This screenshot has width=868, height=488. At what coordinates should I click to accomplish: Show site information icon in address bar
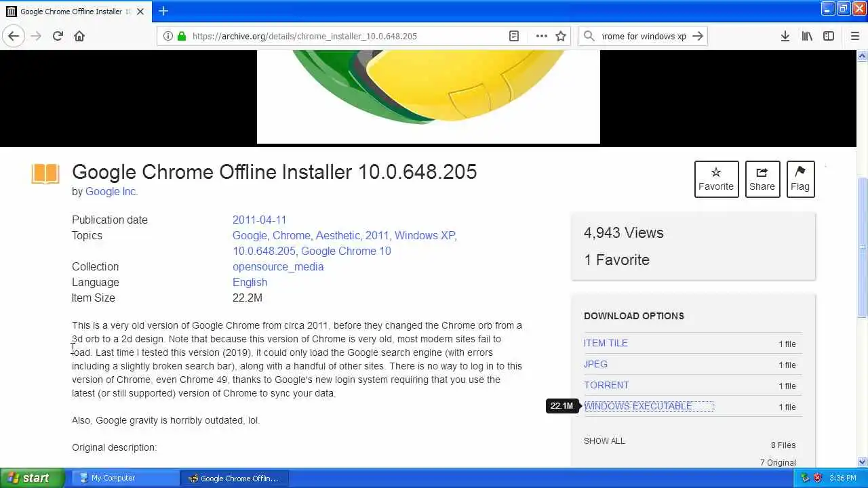point(167,36)
